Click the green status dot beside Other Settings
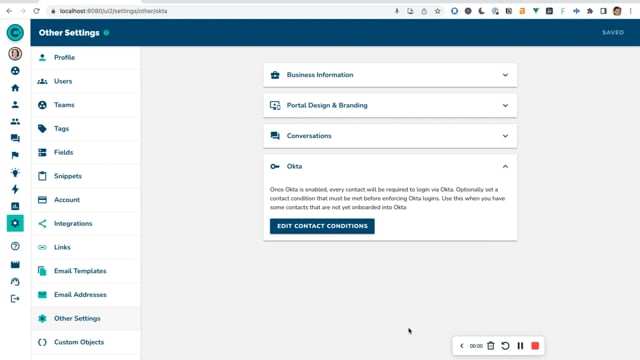This screenshot has width=640, height=360. (x=106, y=33)
